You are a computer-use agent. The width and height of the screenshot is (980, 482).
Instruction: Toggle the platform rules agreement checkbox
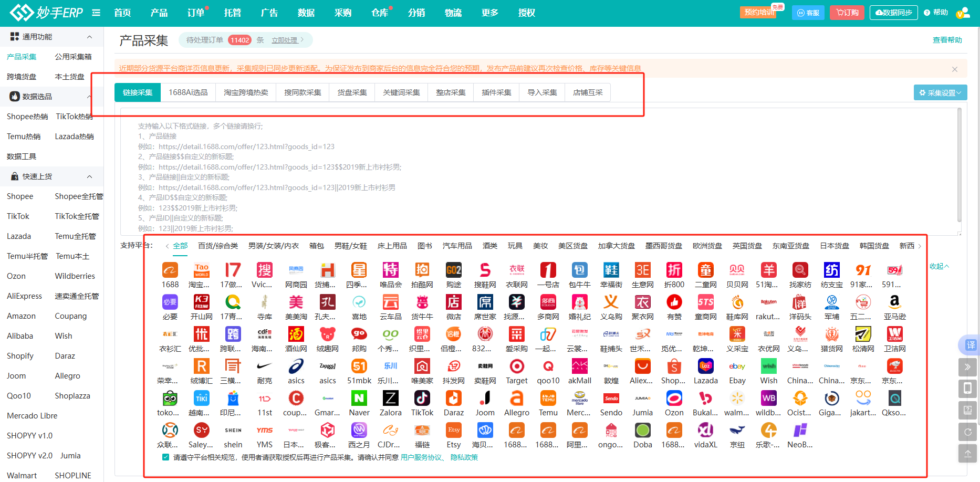[166, 457]
